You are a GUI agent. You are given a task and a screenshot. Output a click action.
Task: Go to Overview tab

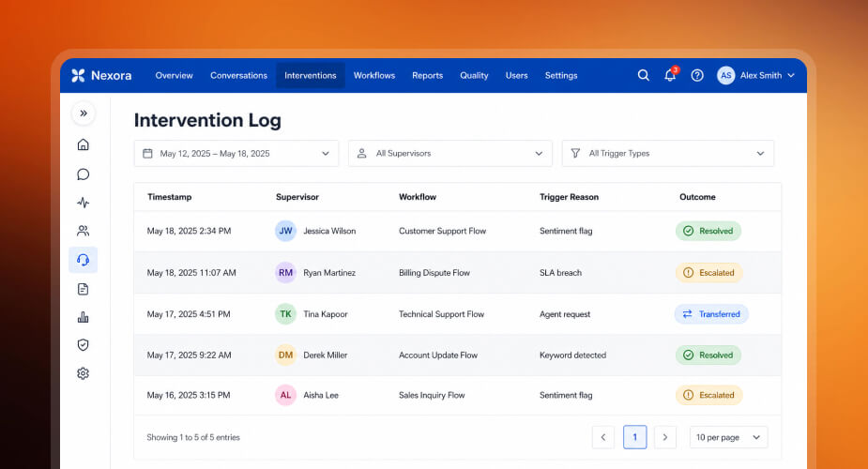[x=174, y=75]
